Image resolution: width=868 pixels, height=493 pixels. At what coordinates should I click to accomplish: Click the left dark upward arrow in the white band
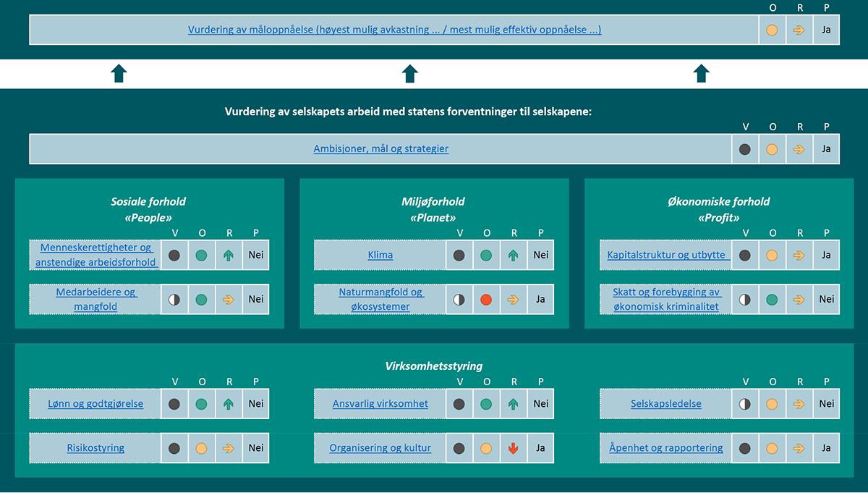pos(119,73)
